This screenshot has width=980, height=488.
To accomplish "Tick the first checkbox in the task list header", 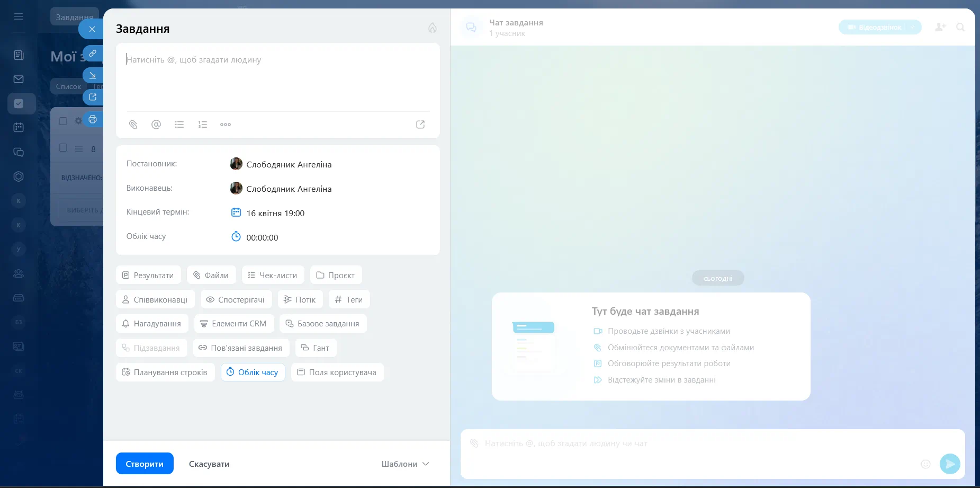I will (x=63, y=121).
